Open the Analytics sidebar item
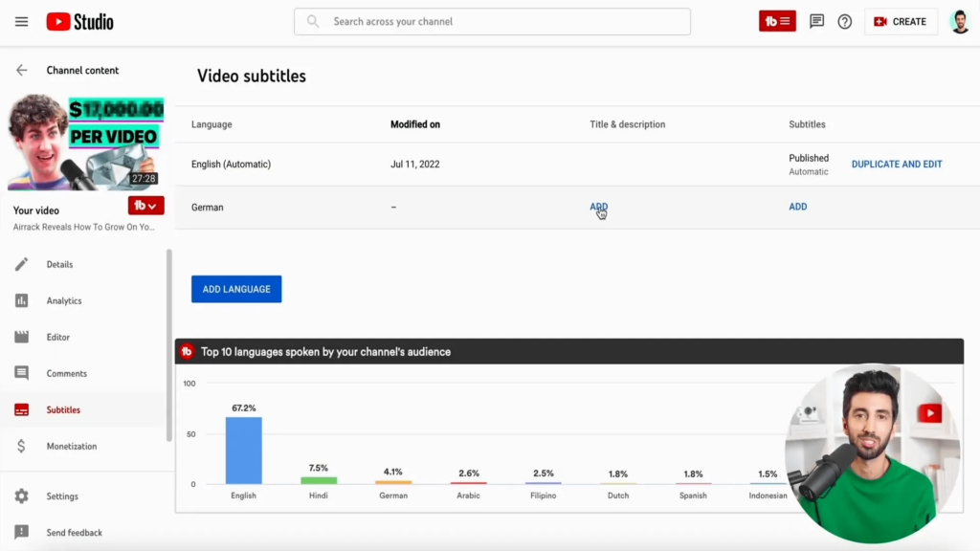The height and width of the screenshot is (551, 980). [63, 300]
